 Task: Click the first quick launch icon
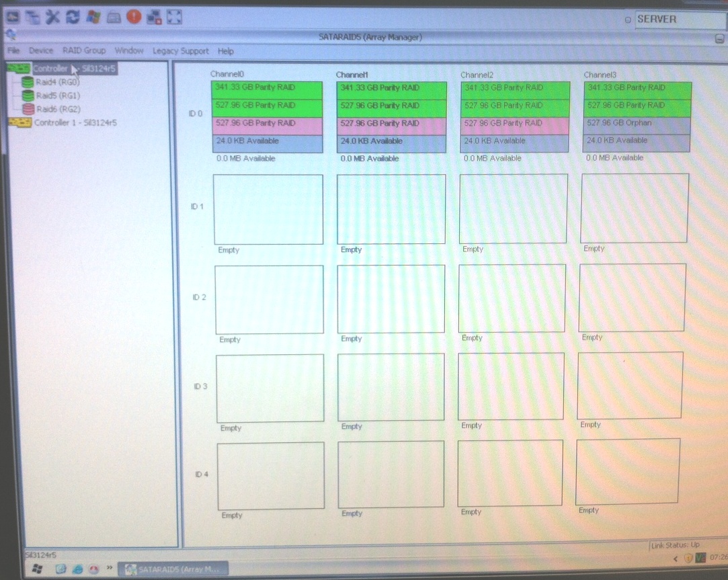(x=60, y=569)
